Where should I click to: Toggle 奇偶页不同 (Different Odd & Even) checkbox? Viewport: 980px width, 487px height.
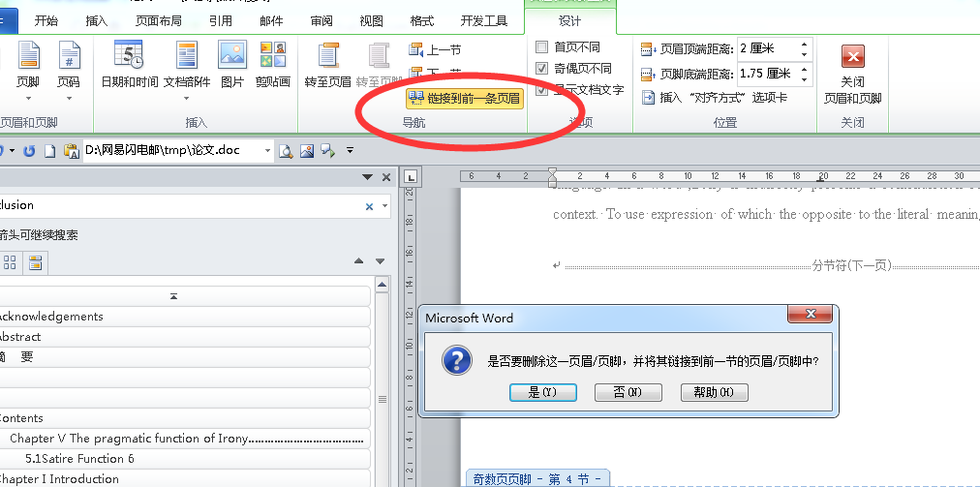coord(542,68)
